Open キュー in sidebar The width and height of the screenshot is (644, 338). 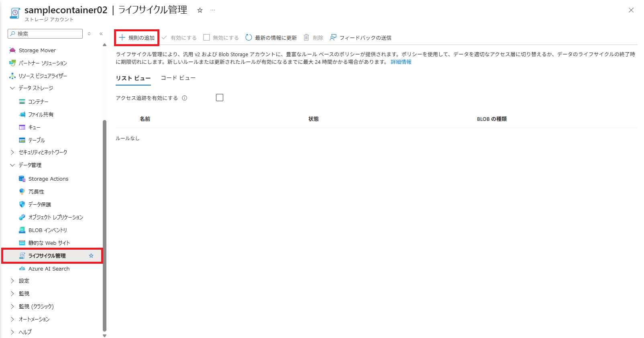pyautogui.click(x=34, y=127)
